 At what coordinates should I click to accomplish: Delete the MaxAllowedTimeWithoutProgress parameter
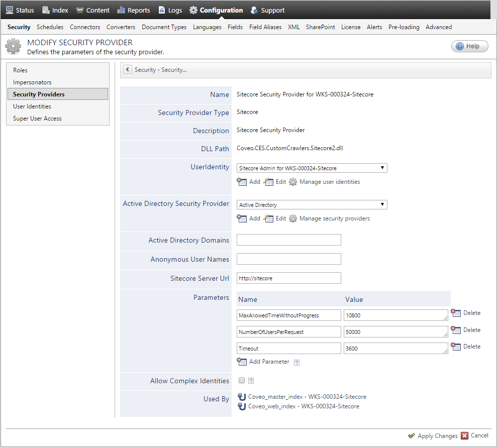tap(466, 313)
